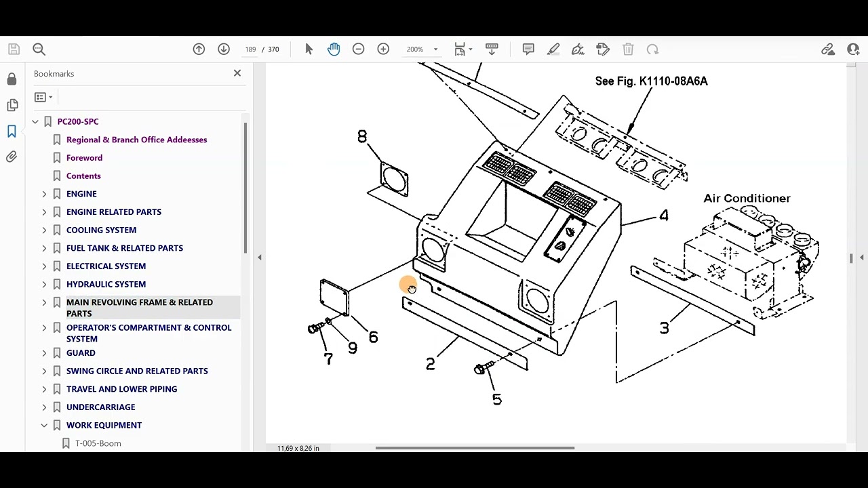The width and height of the screenshot is (868, 488).
Task: Add a sticky note comment
Action: (x=528, y=49)
